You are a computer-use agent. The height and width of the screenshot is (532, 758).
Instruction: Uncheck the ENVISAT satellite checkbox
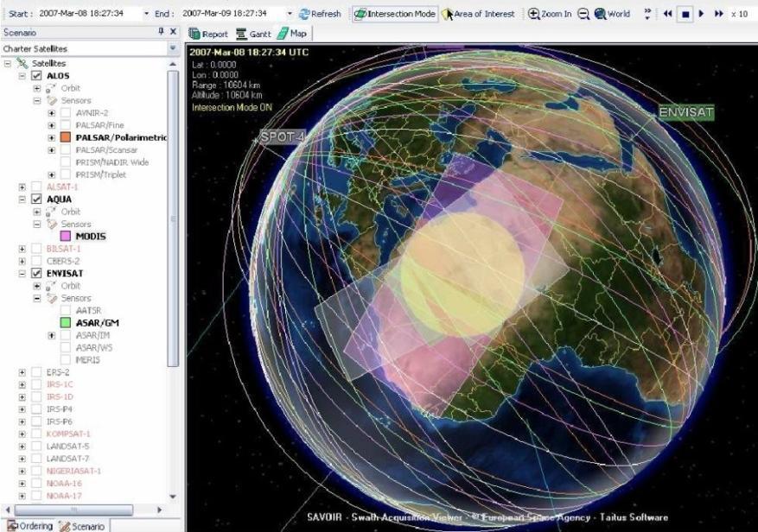point(36,273)
